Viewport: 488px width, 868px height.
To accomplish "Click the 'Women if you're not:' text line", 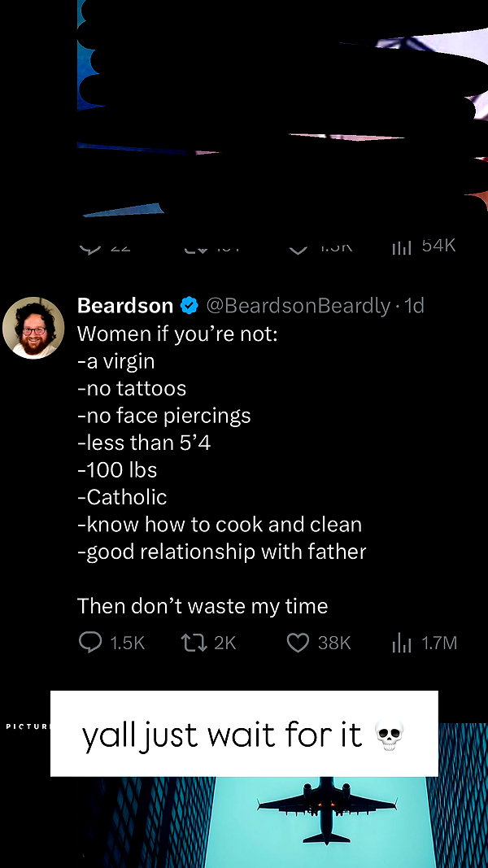I will [x=177, y=334].
